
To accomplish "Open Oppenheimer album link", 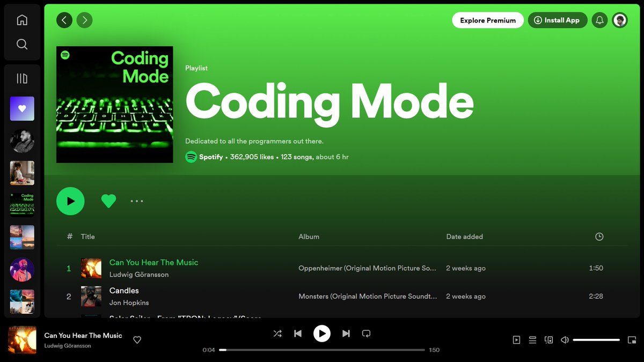I will pyautogui.click(x=368, y=268).
